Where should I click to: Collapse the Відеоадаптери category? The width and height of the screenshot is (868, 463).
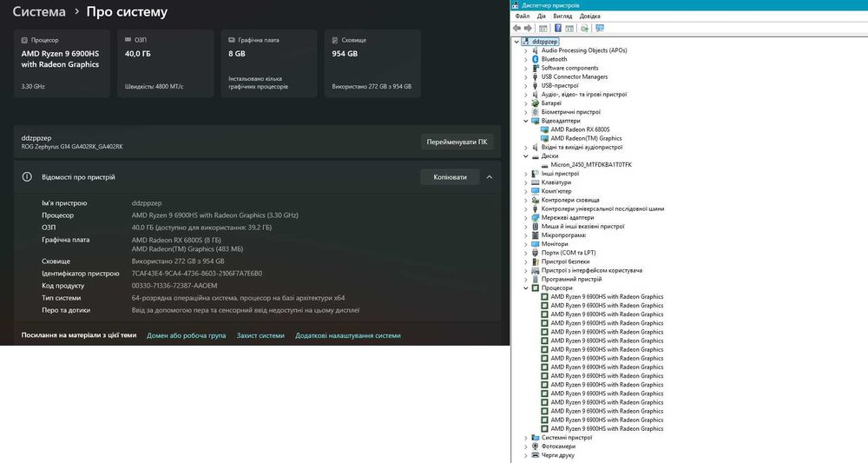point(526,121)
